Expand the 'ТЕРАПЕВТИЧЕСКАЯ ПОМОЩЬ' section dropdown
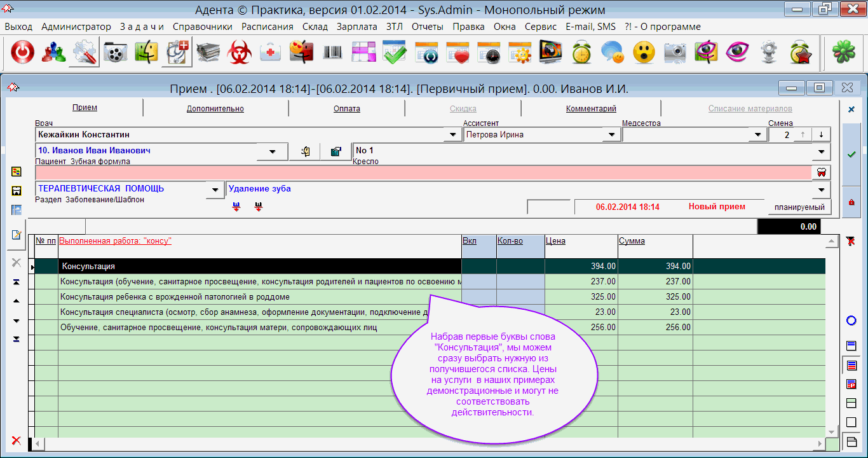This screenshot has width=868, height=458. pos(216,190)
